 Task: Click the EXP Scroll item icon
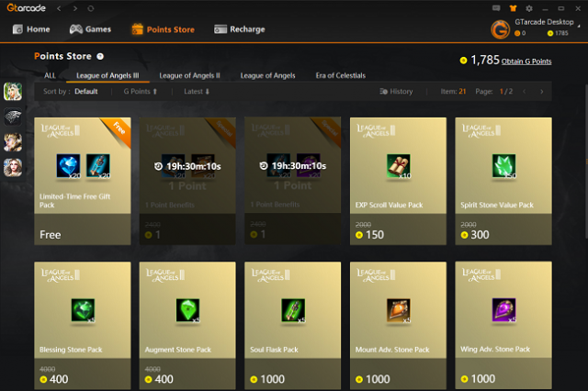point(398,165)
